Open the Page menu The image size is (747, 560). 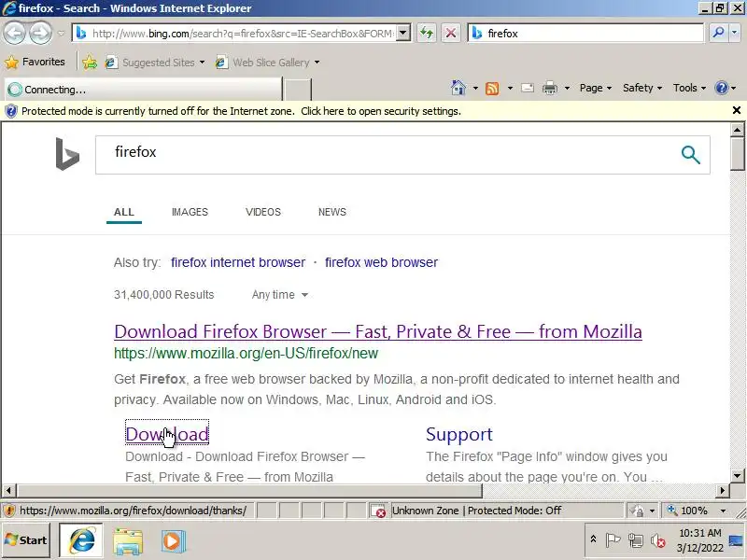pos(596,88)
